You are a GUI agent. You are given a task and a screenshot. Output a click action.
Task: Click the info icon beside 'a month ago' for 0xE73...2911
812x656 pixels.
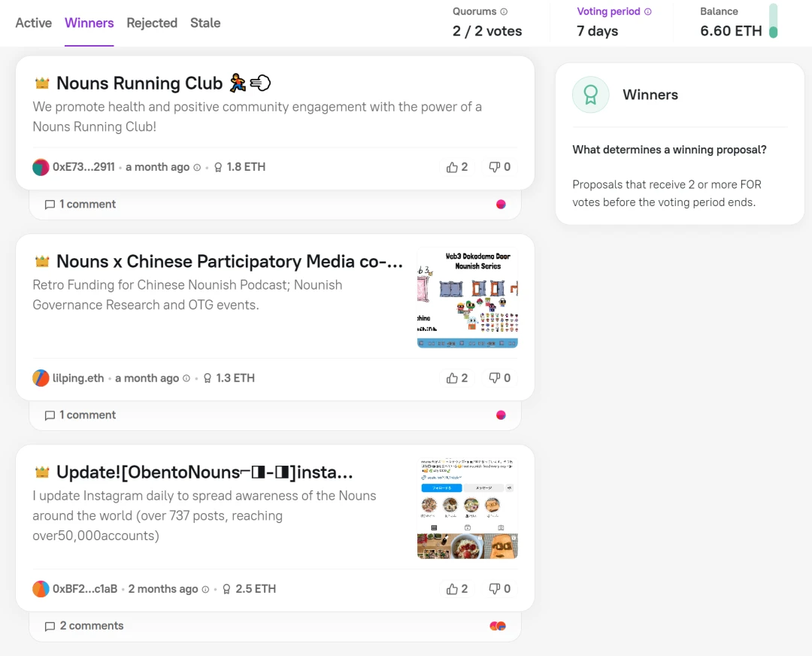click(x=197, y=168)
